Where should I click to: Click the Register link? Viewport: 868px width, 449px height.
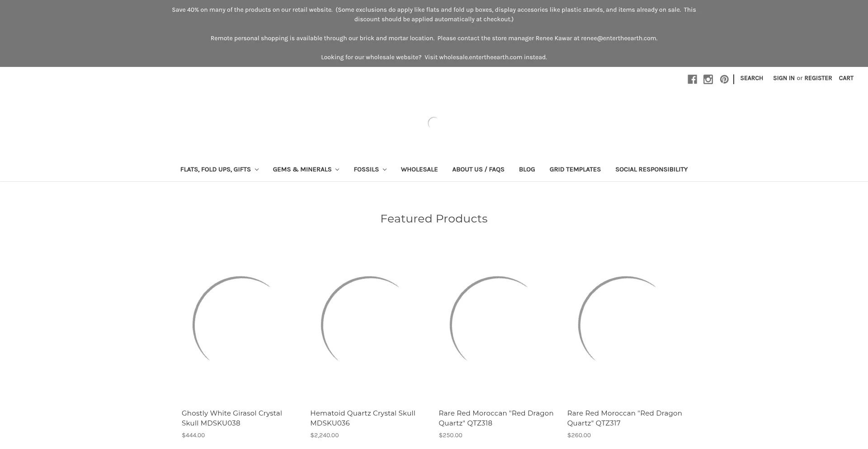pos(818,78)
